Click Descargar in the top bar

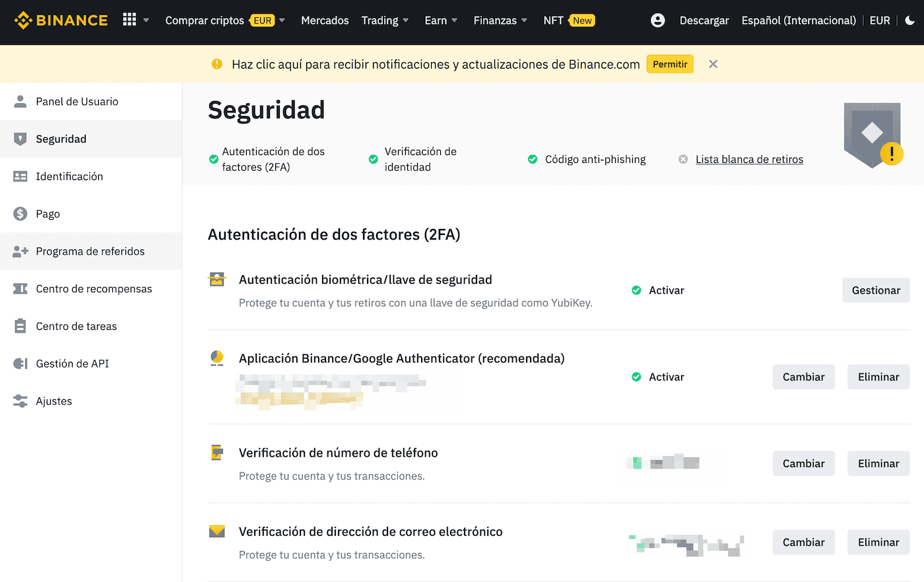(x=704, y=20)
